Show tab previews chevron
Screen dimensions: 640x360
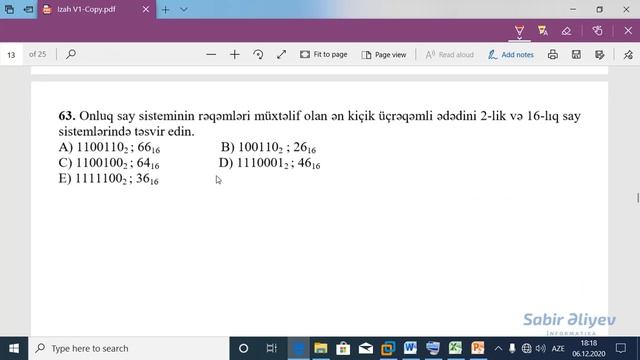[x=184, y=9]
